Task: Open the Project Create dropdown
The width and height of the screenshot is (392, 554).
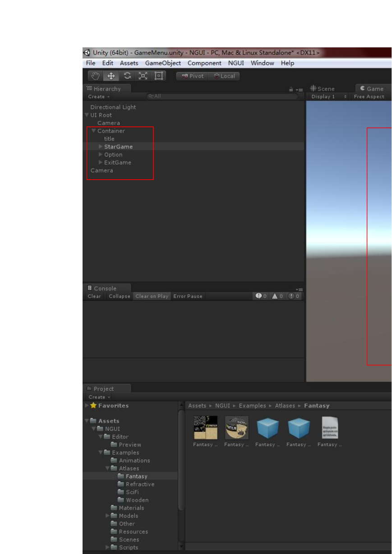Action: click(x=99, y=397)
